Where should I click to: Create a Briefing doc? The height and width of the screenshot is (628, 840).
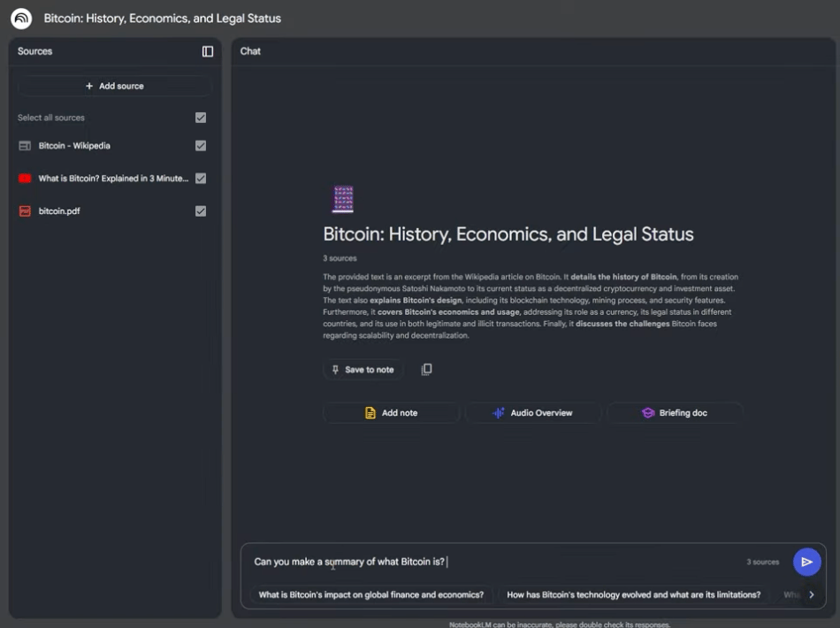[x=675, y=412]
